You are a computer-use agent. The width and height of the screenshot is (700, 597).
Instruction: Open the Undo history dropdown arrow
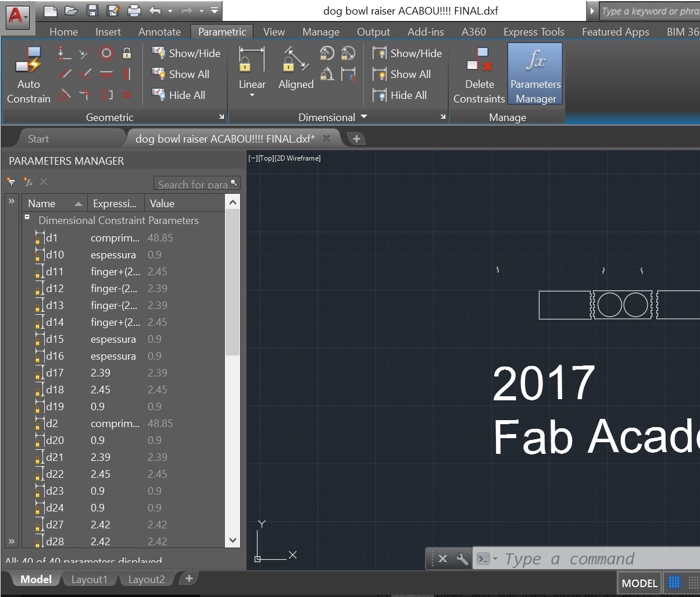170,10
